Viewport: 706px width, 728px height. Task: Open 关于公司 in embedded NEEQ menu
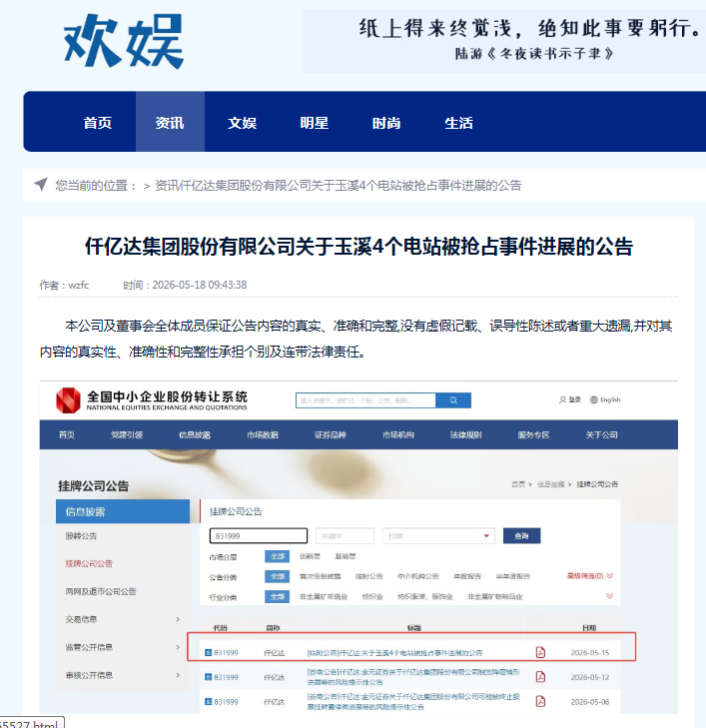point(601,435)
